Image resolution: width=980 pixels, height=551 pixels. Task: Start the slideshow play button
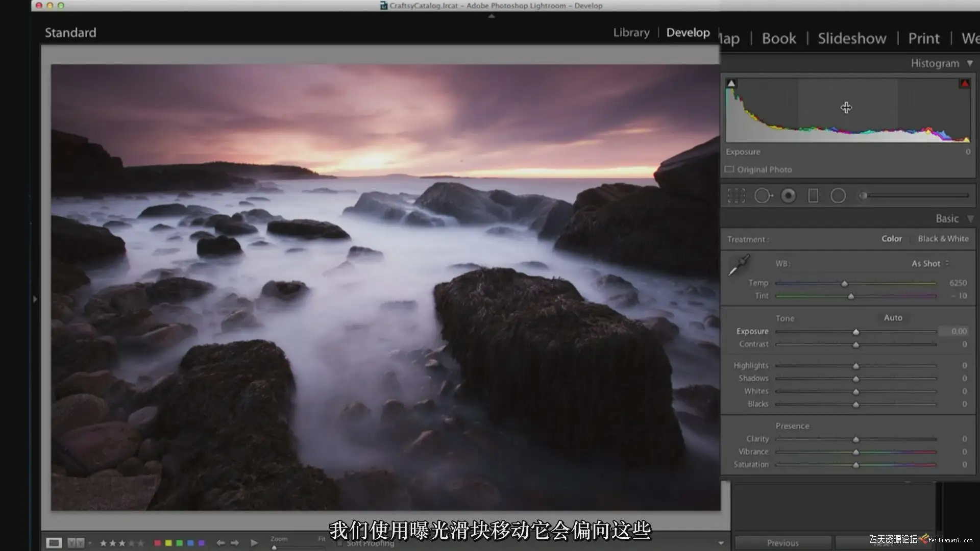pyautogui.click(x=254, y=543)
